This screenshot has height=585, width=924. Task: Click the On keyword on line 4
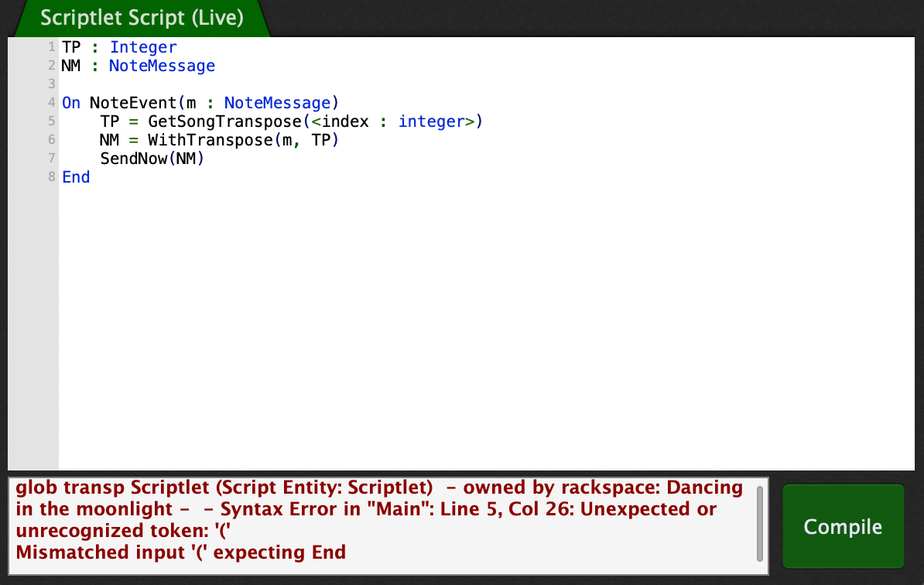[71, 103]
